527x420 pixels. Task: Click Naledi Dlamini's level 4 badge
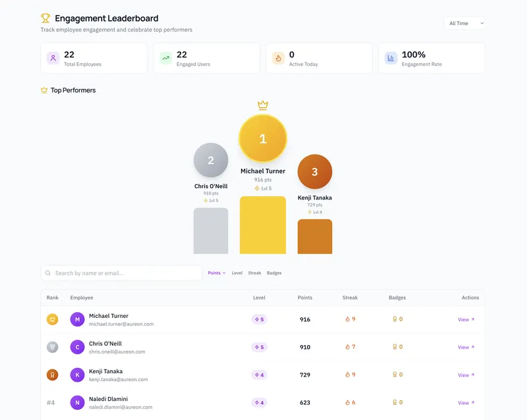(x=259, y=402)
